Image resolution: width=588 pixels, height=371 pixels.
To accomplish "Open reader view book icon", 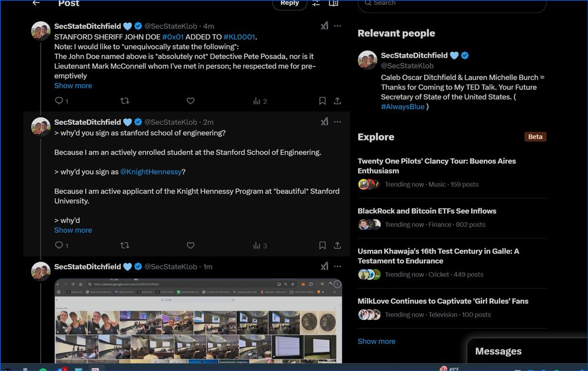I will point(333,4).
